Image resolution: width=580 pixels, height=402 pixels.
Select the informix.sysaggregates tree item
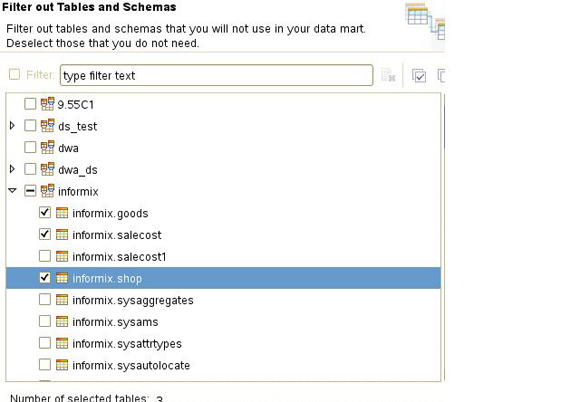[133, 300]
